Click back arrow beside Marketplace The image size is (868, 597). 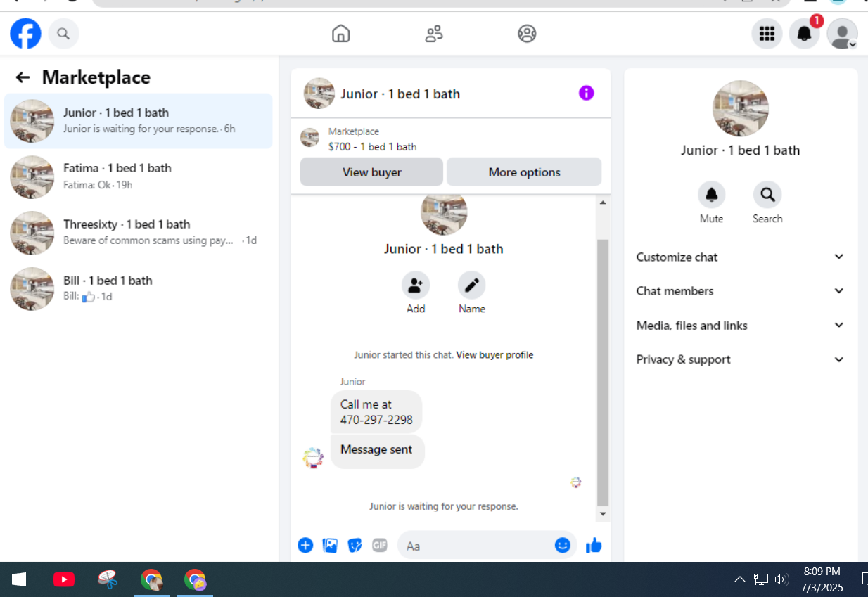(x=23, y=77)
